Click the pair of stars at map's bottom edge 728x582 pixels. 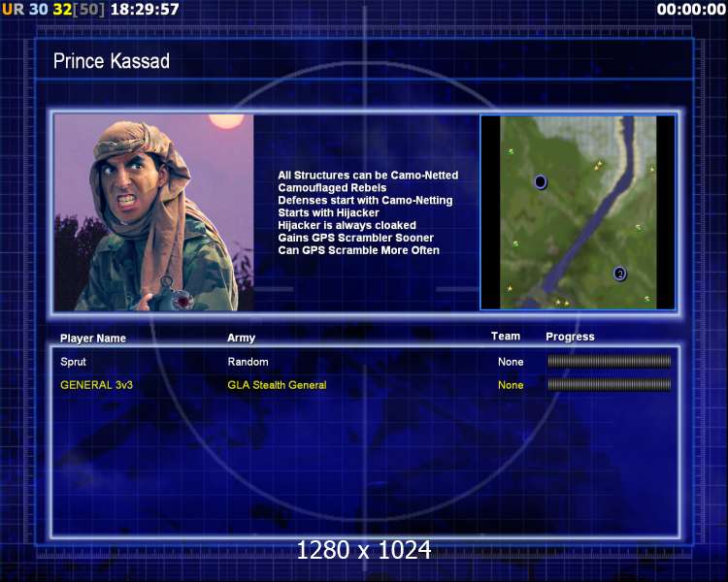pyautogui.click(x=562, y=303)
